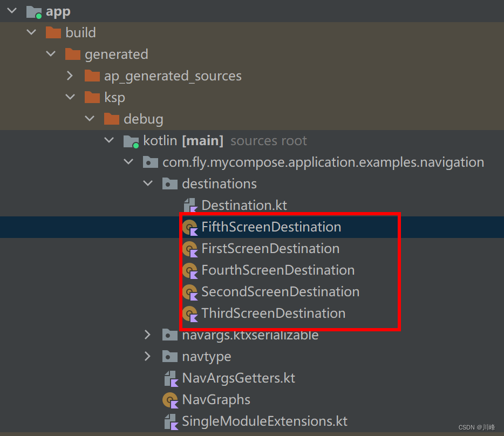
Task: Click the build folder icon
Action: click(x=53, y=32)
